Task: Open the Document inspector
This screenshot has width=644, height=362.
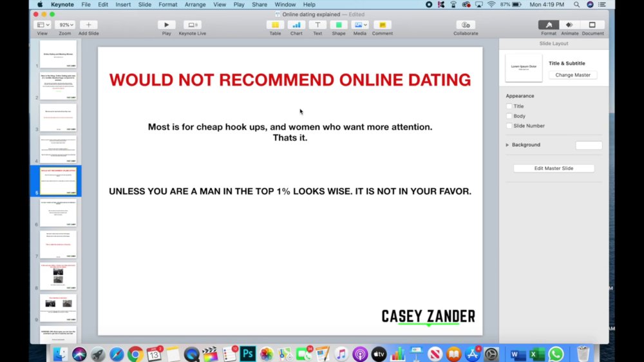Action: click(x=592, y=25)
